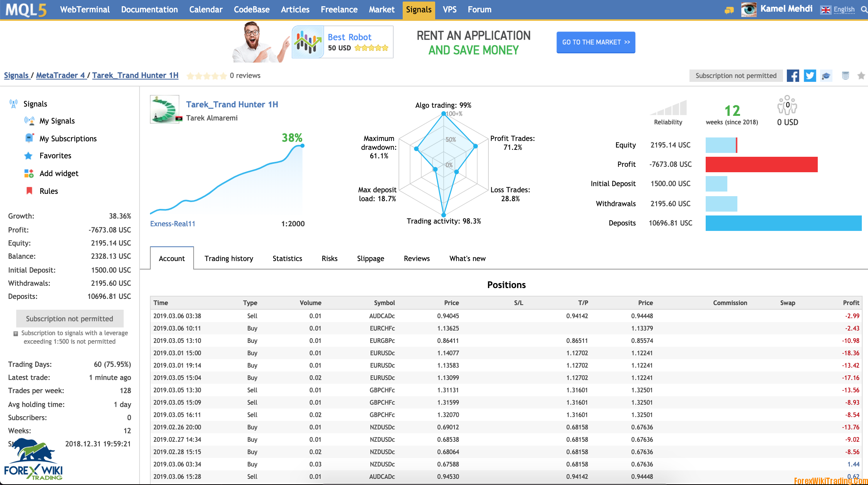The height and width of the screenshot is (485, 868).
Task: Click Tarek_Trand Hunter 1H breadcrumb link
Action: point(135,75)
